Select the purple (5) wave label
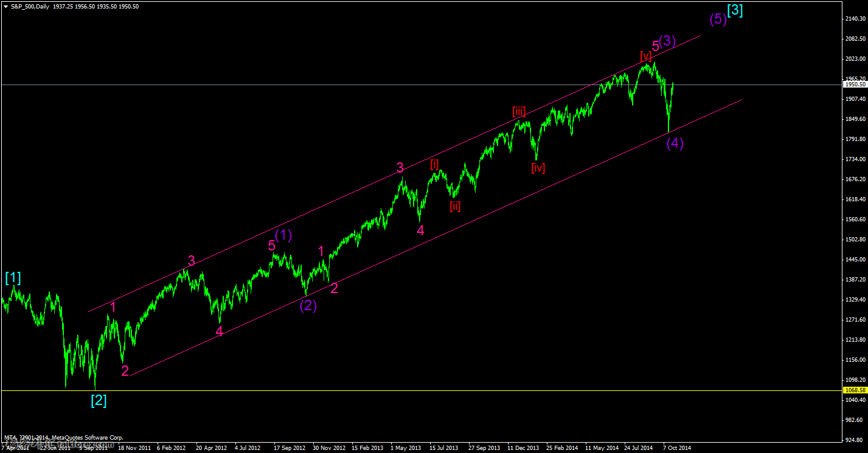868x453 pixels. click(x=718, y=19)
